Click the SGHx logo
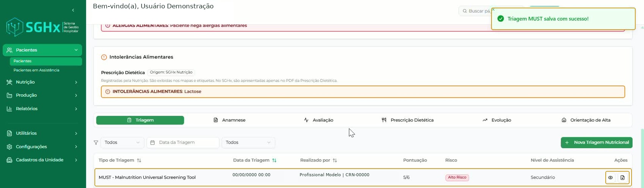The width and height of the screenshot is (644, 188). pos(42,27)
